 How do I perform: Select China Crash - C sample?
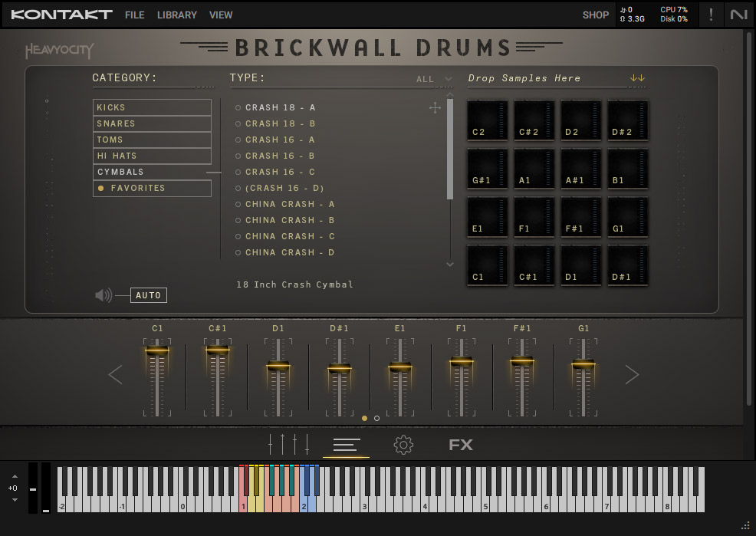point(290,236)
